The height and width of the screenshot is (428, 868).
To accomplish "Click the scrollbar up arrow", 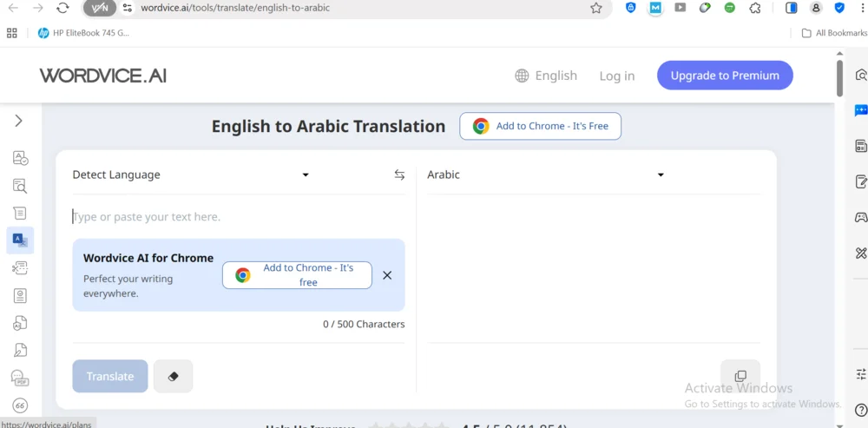I will (x=839, y=53).
